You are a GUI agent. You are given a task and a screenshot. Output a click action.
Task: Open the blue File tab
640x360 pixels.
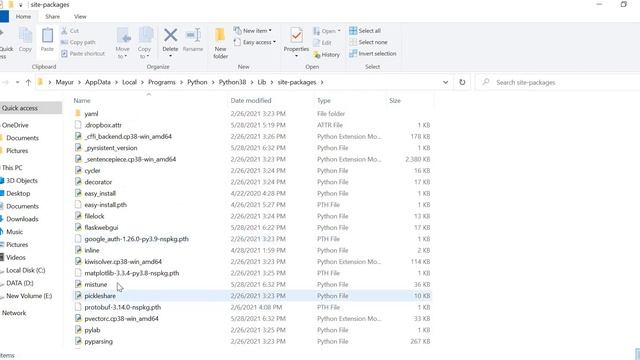coord(4,16)
